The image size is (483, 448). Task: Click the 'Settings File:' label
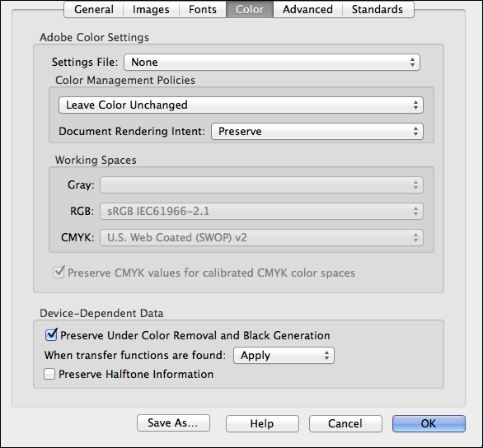point(85,62)
